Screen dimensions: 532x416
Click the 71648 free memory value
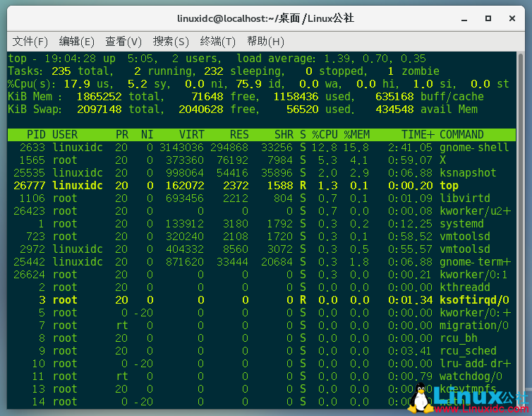[207, 97]
